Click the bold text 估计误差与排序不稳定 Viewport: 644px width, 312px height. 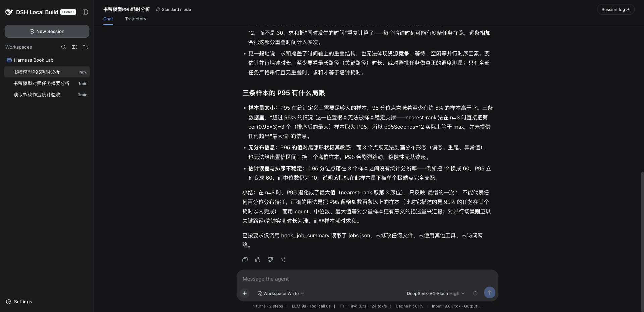tap(275, 169)
